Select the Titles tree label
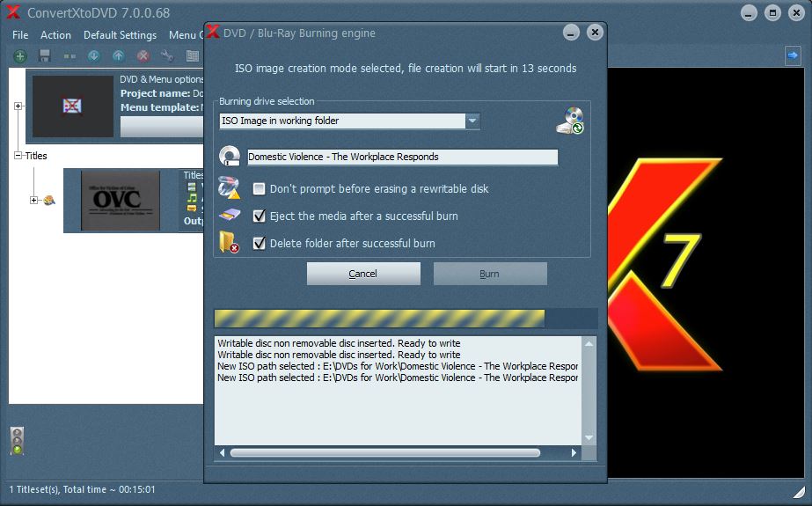The image size is (812, 506). (36, 156)
